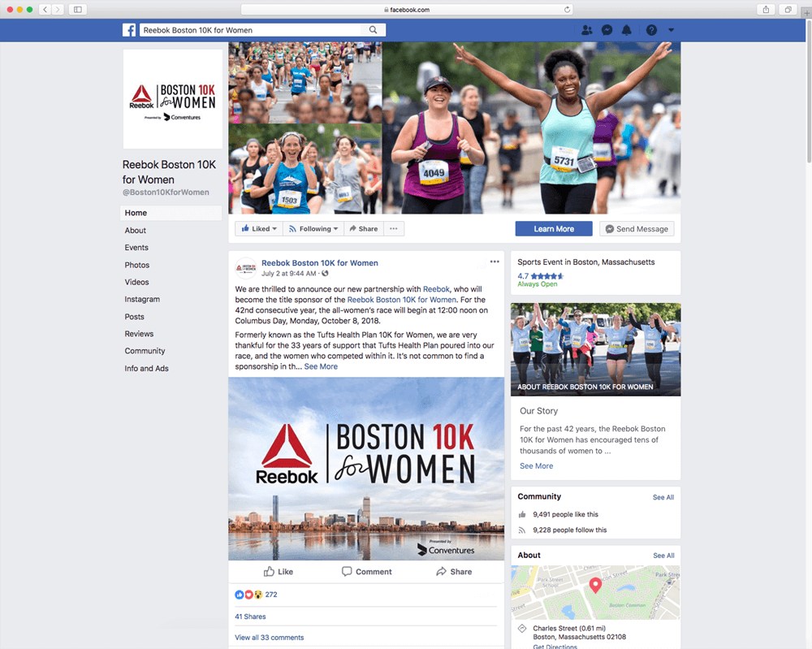Expand the Liked dropdown button
Viewport: 812px width, 649px height.
coord(259,229)
